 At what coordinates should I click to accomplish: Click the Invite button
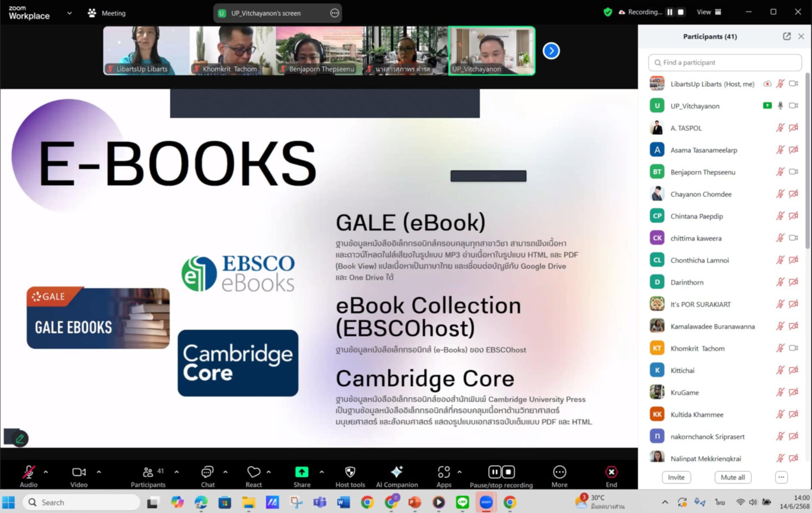[676, 477]
